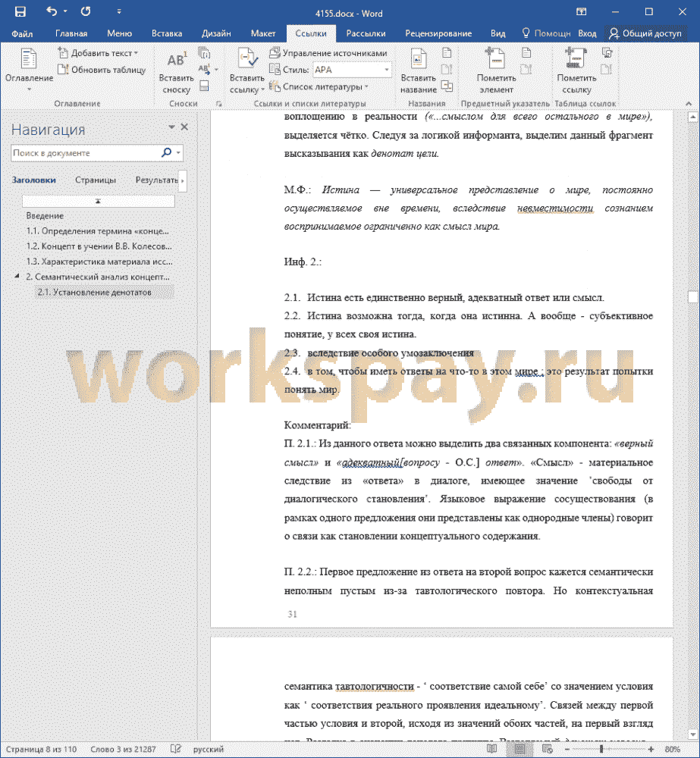
Task: Open the Добавить текст dropdown
Action: point(98,53)
